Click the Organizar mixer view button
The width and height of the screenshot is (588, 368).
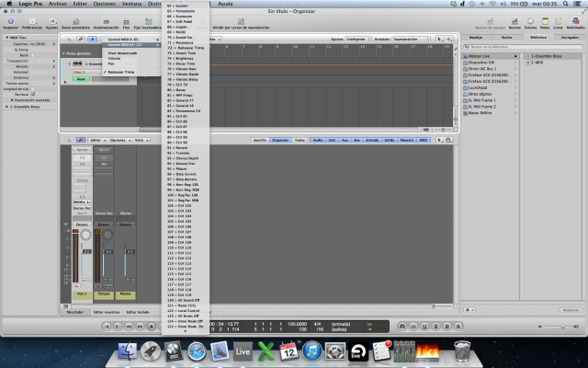pyautogui.click(x=280, y=140)
